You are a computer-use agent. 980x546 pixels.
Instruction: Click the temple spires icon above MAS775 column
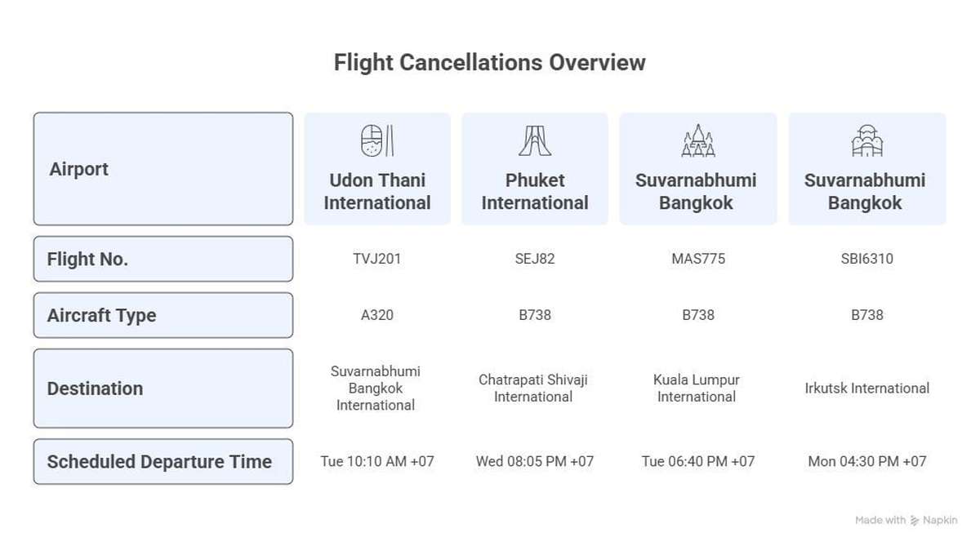pyautogui.click(x=697, y=140)
